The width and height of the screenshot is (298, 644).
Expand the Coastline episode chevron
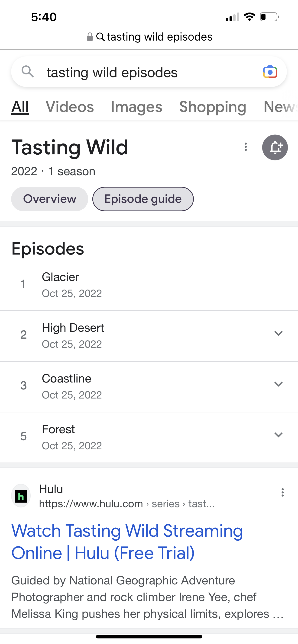pos(278,384)
